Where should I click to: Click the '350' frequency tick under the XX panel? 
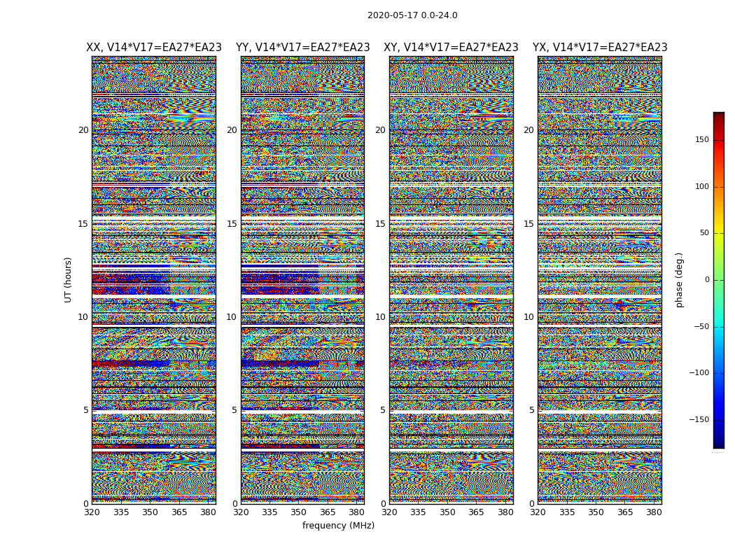coord(150,512)
